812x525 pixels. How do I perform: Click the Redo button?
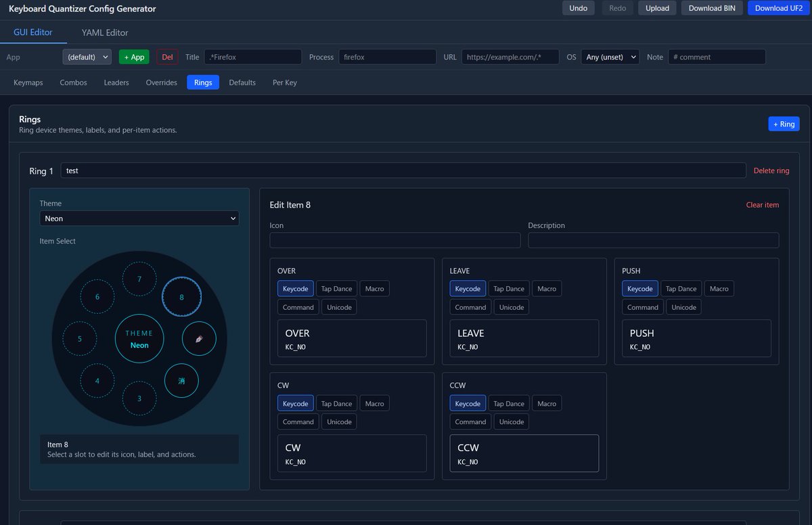[618, 8]
